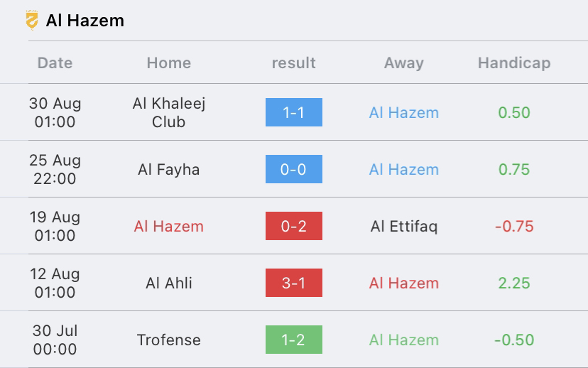This screenshot has width=588, height=368.
Task: Click the 30 Aug 01:00 match date
Action: coord(55,112)
